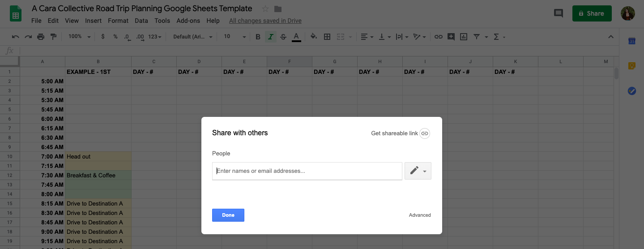The image size is (644, 249).
Task: Open Google Tasks side panel
Action: click(x=632, y=91)
